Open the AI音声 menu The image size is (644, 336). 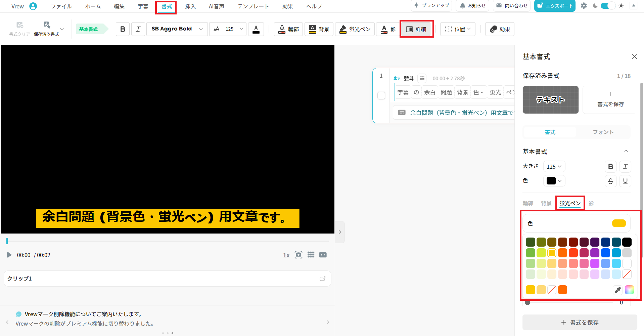coord(217,6)
